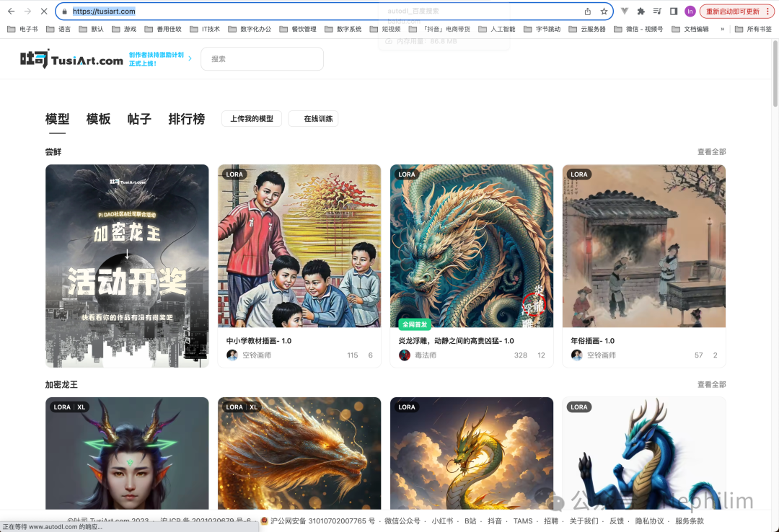Open the 人工智能 bookmark folder
779x532 pixels.
coord(497,29)
